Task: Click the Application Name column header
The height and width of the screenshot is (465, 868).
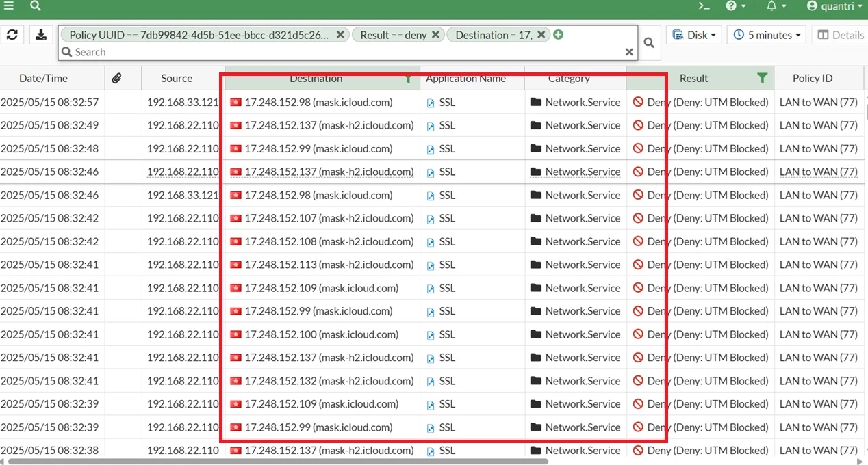Action: [465, 78]
